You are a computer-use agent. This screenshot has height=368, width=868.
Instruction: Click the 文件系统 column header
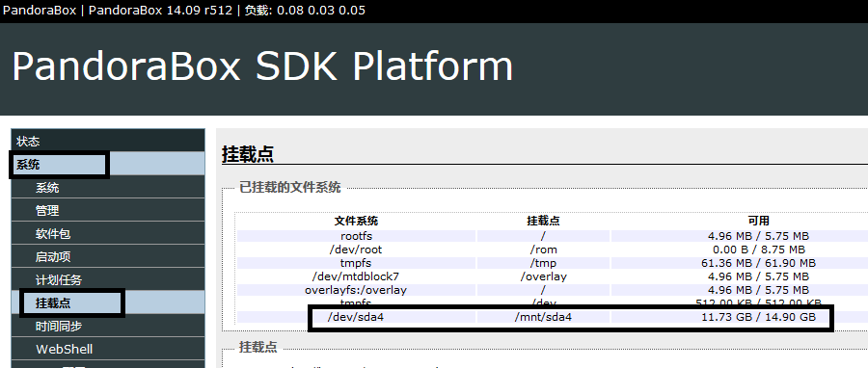[356, 221]
